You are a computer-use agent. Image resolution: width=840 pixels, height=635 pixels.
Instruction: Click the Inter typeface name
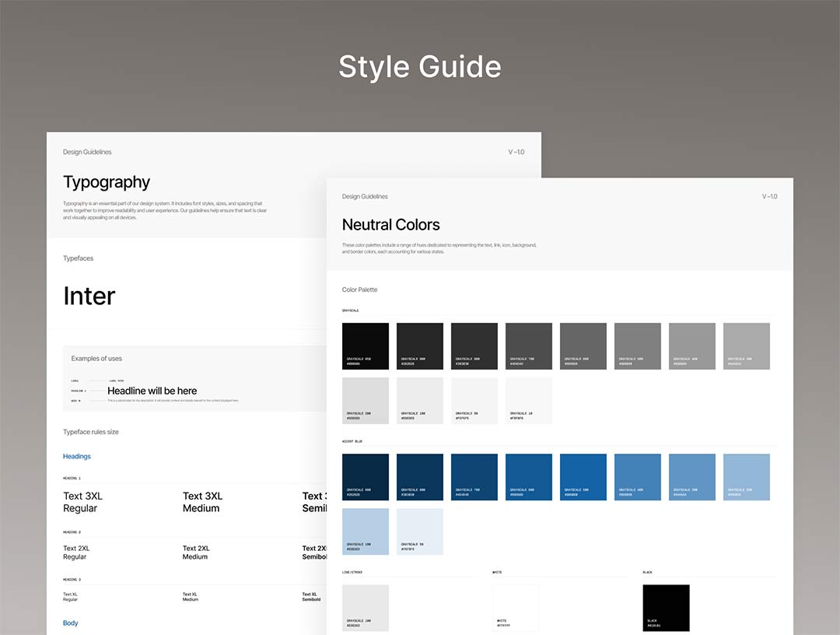tap(89, 296)
